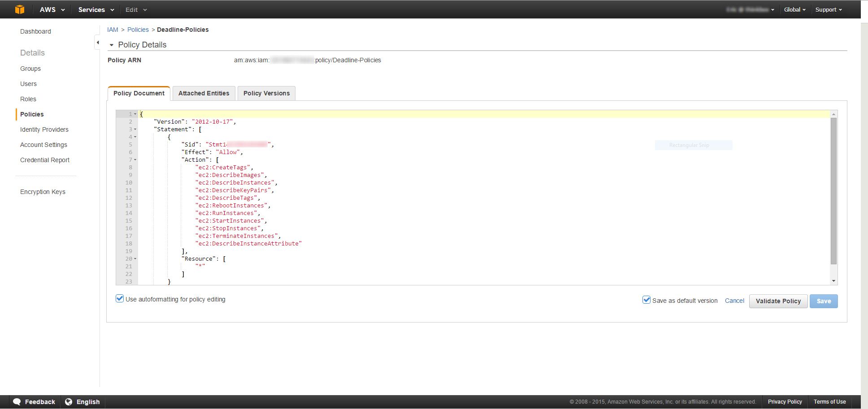Open Encryption Keys in the sidebar
This screenshot has width=868, height=409.
(x=43, y=192)
